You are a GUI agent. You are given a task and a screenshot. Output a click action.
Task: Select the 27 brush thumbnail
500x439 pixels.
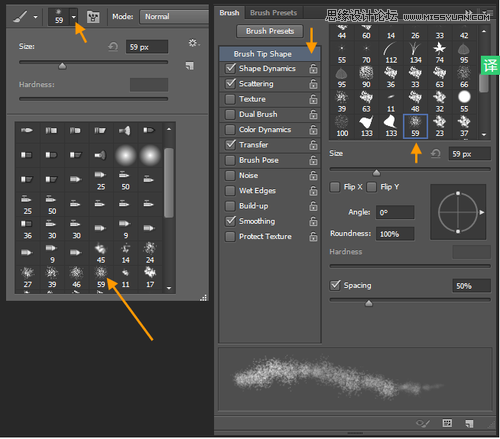pyautogui.click(x=27, y=277)
